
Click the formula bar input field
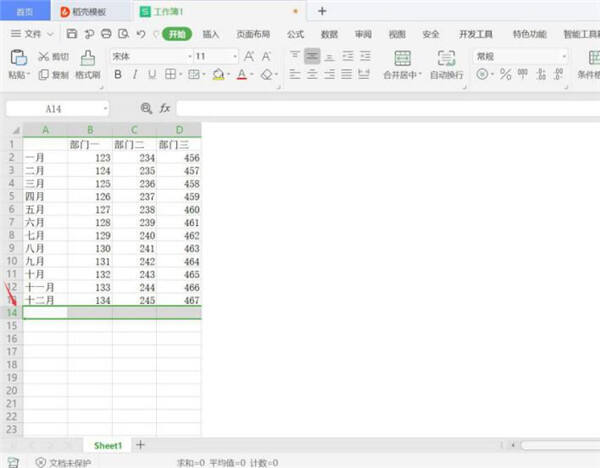tap(388, 109)
